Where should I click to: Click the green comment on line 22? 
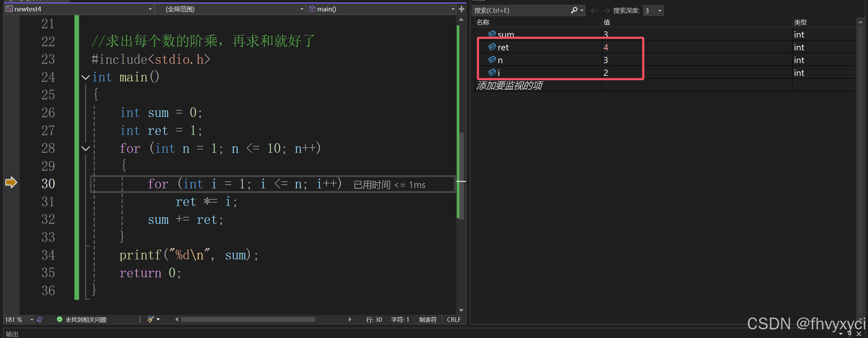[x=203, y=41]
